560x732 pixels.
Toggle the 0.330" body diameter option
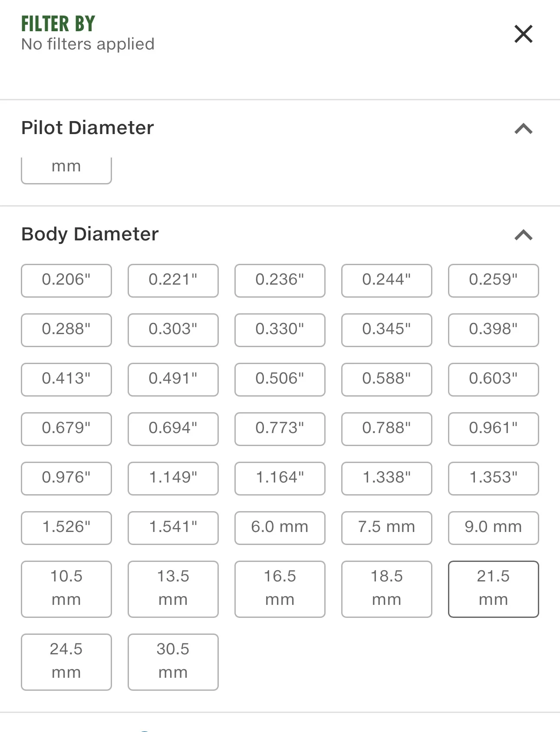[x=280, y=330]
